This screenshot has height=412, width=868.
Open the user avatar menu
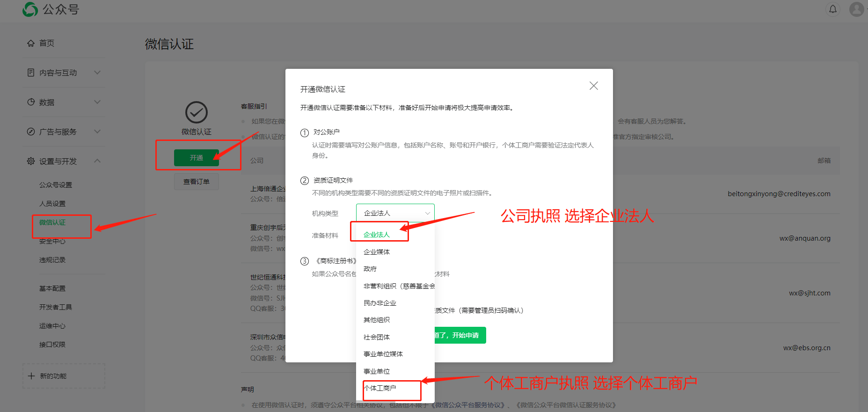point(857,9)
